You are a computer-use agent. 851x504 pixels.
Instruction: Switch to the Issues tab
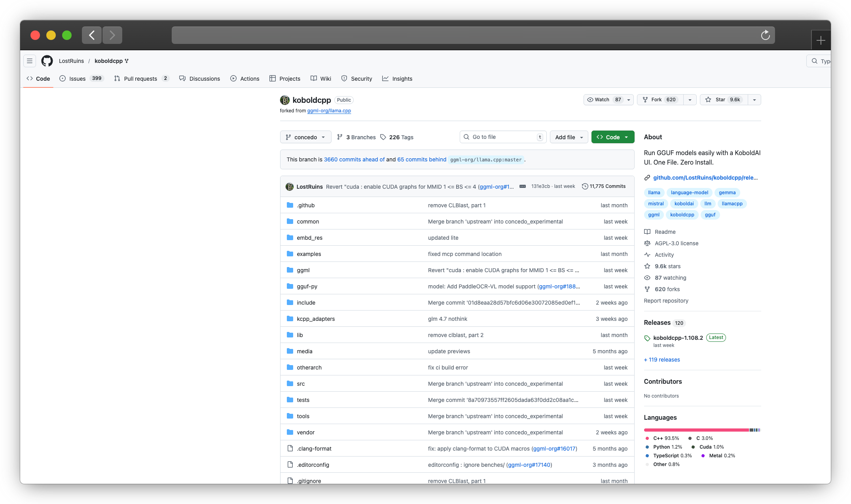77,79
